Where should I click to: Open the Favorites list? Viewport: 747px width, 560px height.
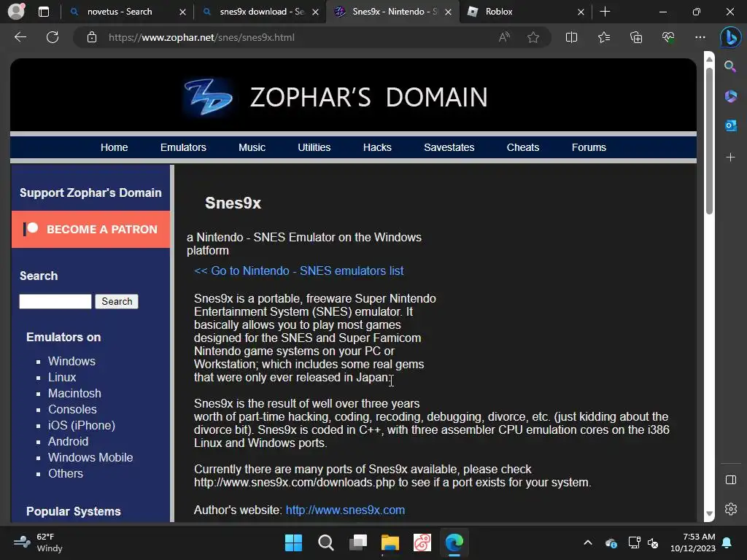(603, 37)
